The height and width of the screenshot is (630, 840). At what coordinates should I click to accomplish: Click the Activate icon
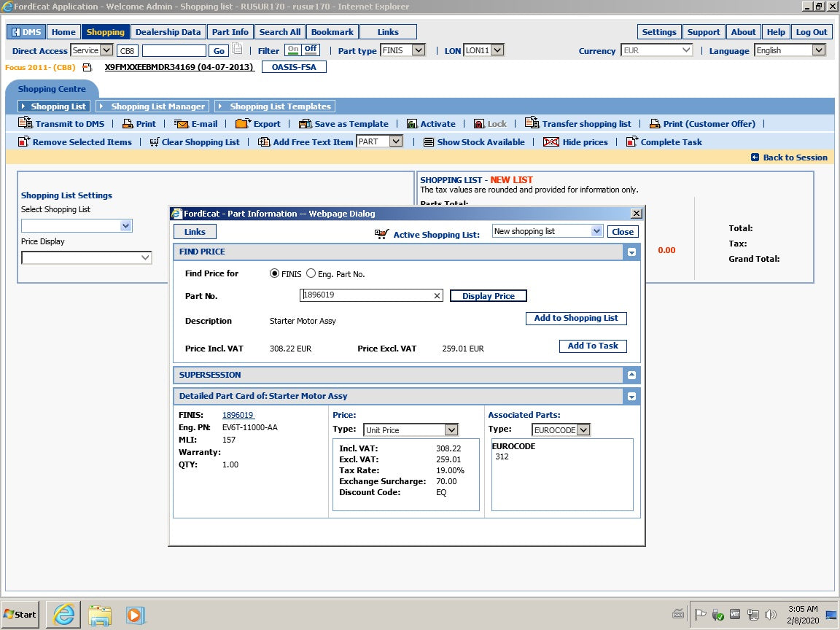click(x=412, y=124)
